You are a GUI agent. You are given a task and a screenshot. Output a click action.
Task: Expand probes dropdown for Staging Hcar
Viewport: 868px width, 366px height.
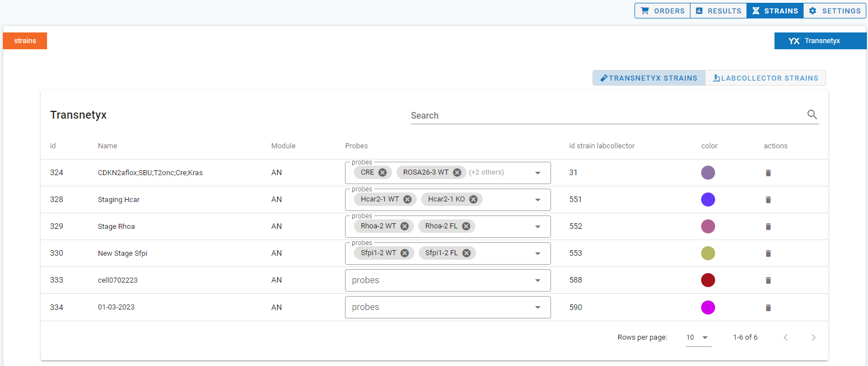pos(538,200)
